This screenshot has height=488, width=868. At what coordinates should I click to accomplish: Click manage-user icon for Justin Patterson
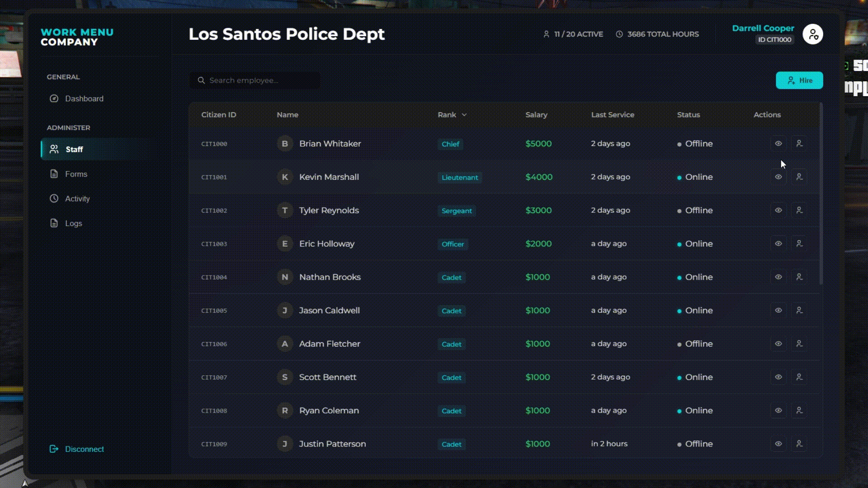coord(799,444)
